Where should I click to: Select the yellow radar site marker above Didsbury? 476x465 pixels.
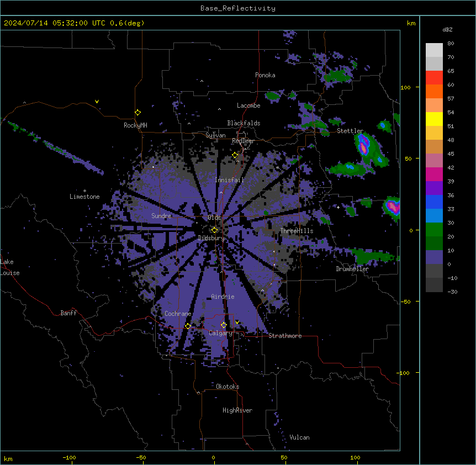click(214, 230)
